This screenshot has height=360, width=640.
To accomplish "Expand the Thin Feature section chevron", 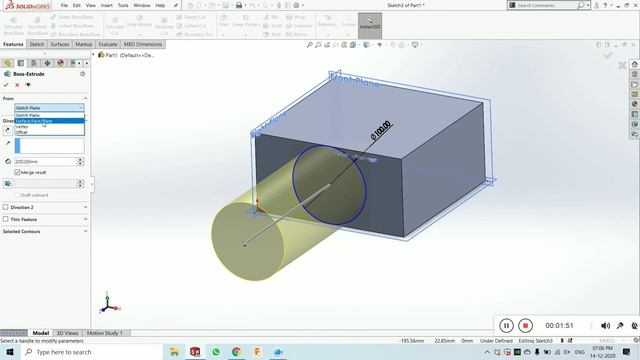I will [85, 219].
